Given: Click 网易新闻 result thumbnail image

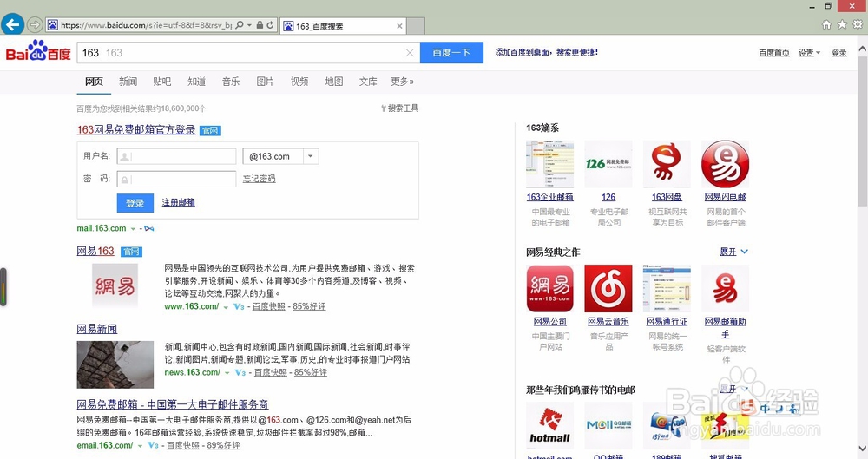Looking at the screenshot, I should point(115,364).
